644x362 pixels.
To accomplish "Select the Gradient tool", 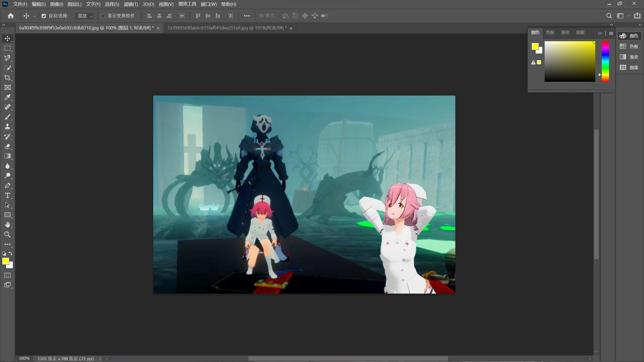I will [8, 156].
